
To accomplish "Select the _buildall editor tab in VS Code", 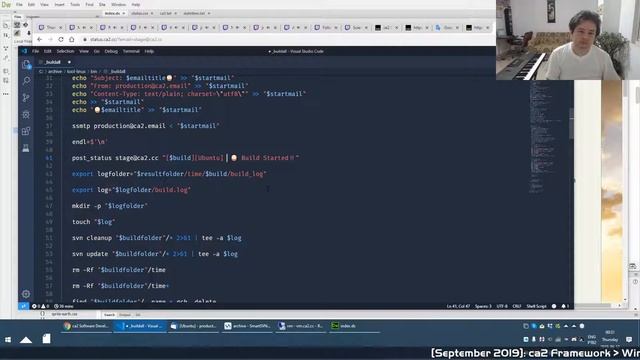I will click(x=53, y=62).
